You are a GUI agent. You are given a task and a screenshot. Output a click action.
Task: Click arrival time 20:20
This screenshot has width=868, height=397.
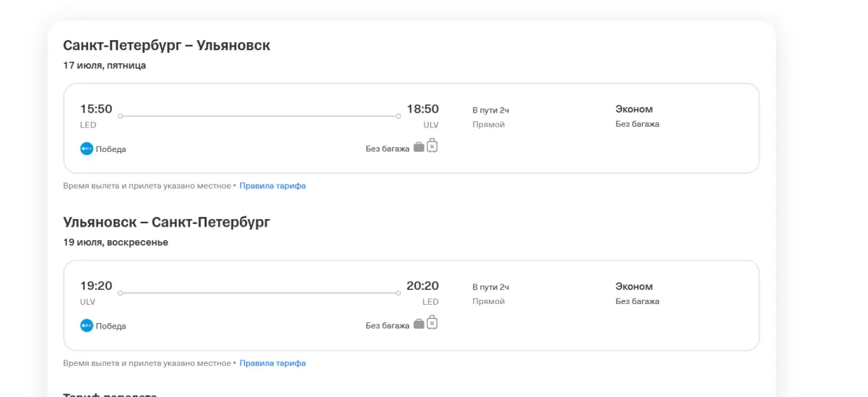point(422,286)
